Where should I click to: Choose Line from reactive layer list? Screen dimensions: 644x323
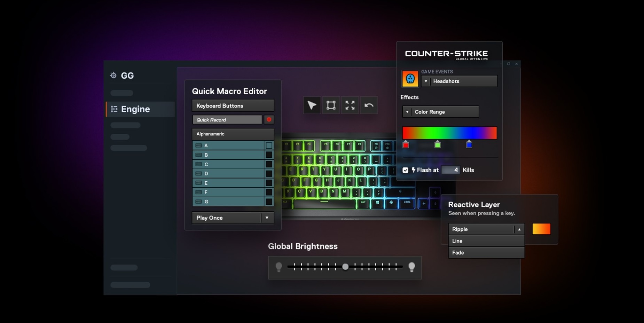tap(486, 241)
